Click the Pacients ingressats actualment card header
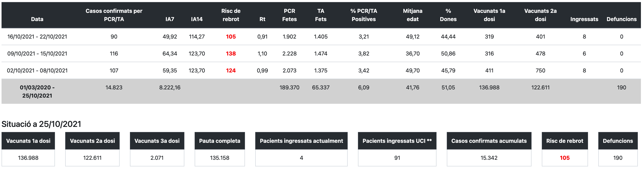644x169 pixels. pyautogui.click(x=301, y=141)
